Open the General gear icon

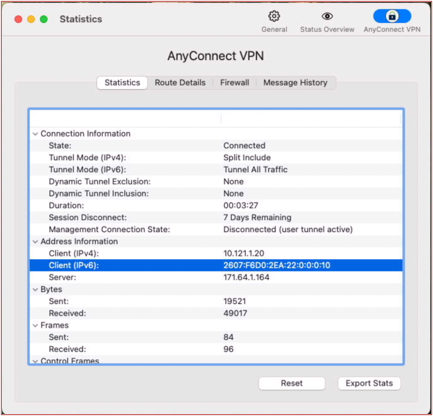tap(274, 16)
